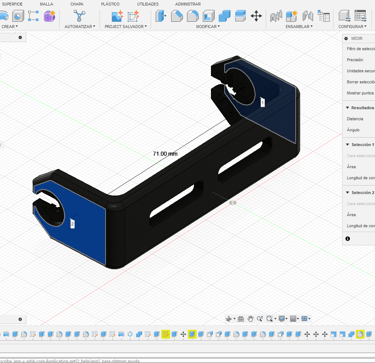Select the Pan hand tool in navigation bar
This screenshot has width=375, height=363.
pos(250,319)
